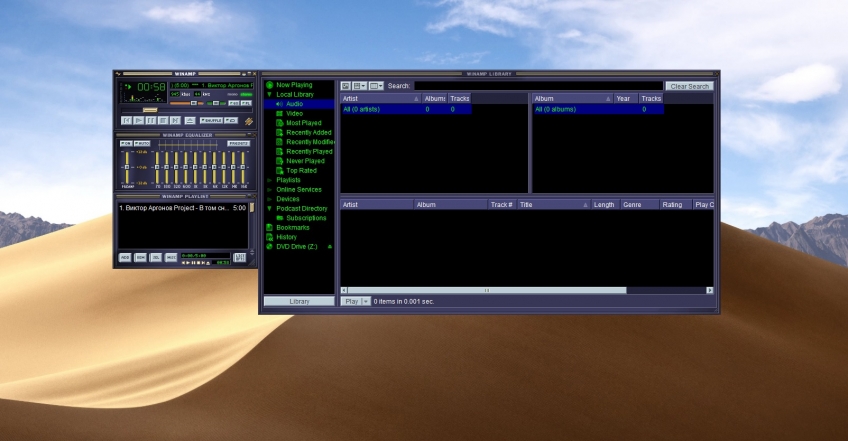Open the playlist ADD menu

pyautogui.click(x=125, y=258)
